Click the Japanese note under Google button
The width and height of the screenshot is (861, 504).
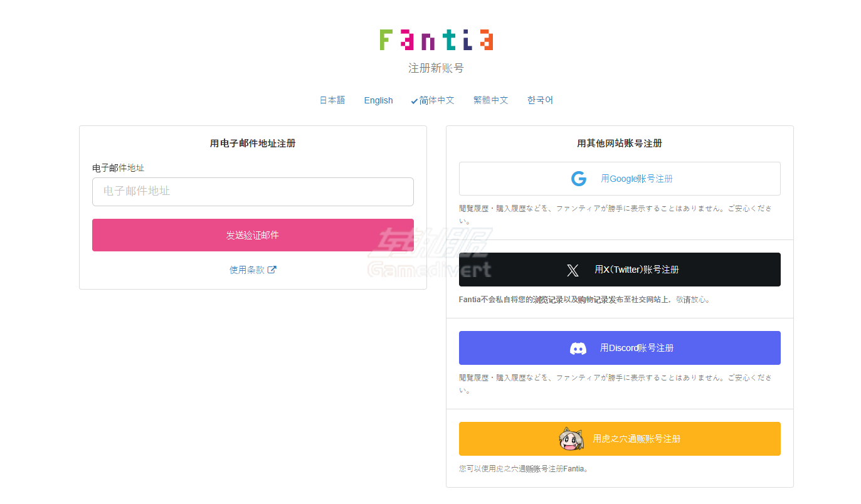616,214
